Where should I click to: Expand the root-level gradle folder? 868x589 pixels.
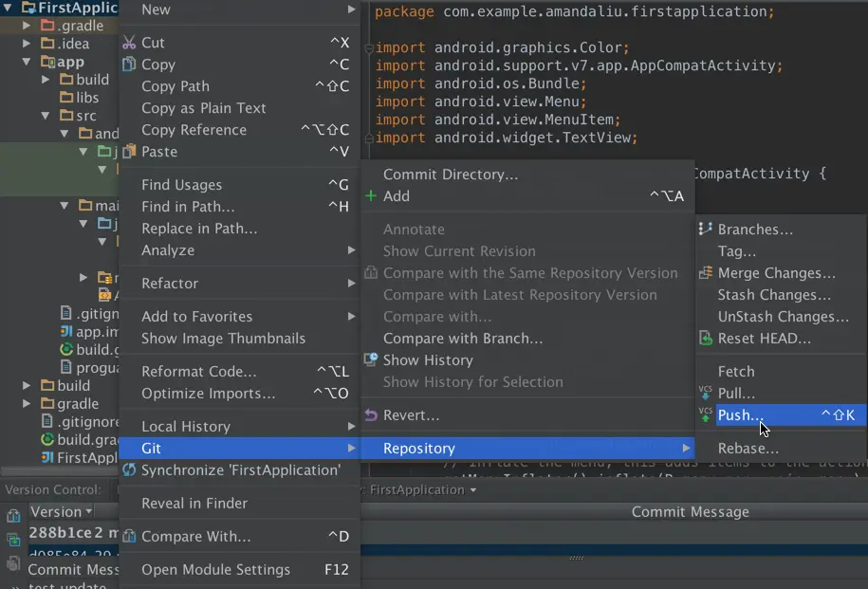coord(27,404)
